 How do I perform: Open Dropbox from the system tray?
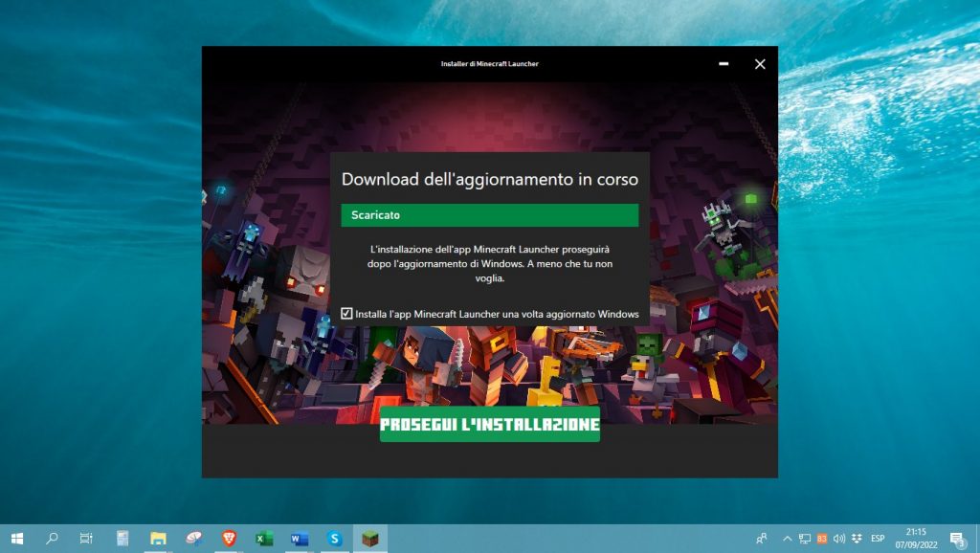coord(856,538)
